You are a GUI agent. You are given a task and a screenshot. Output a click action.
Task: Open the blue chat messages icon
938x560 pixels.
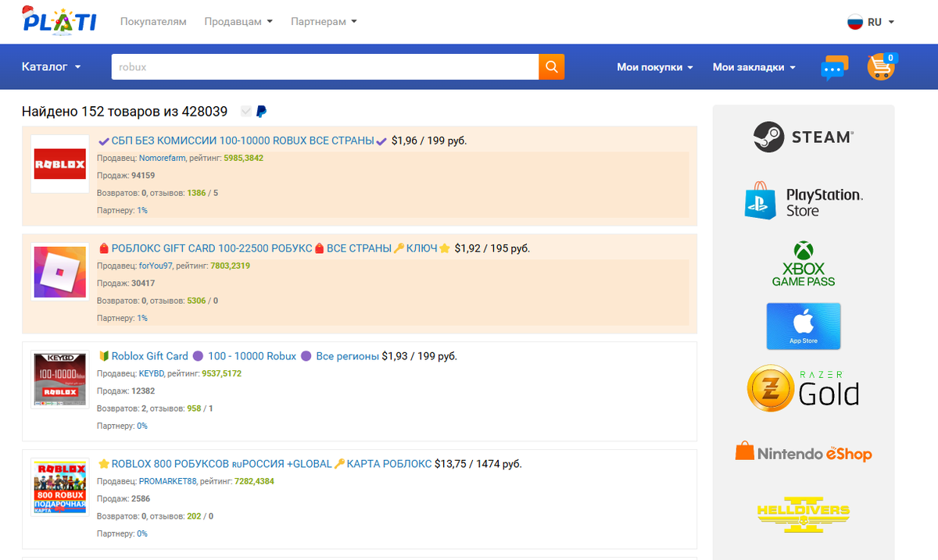834,67
